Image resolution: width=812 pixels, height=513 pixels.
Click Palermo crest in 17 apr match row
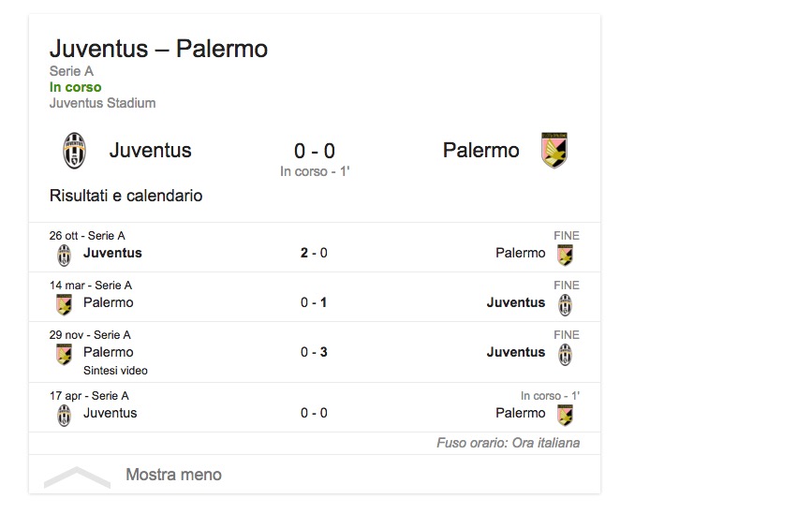click(x=565, y=415)
